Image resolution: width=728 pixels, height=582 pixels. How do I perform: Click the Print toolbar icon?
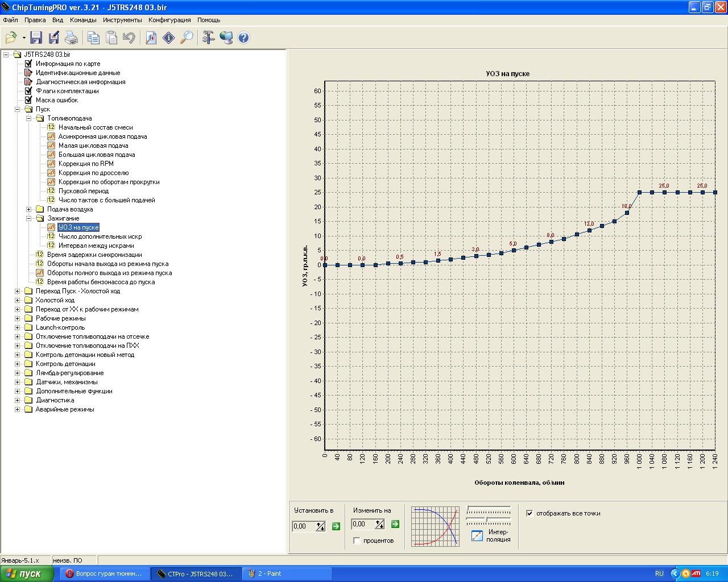pos(71,38)
